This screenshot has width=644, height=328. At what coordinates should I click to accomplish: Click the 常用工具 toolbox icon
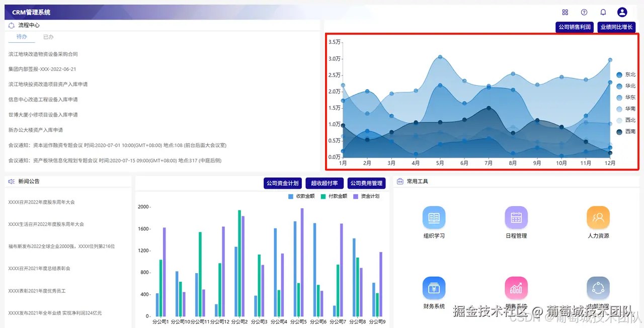coord(400,181)
